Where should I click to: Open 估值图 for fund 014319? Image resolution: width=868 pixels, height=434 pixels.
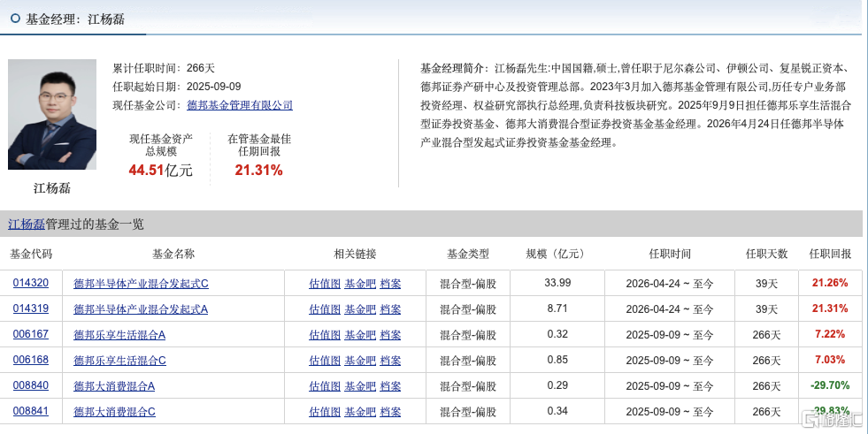click(325, 309)
